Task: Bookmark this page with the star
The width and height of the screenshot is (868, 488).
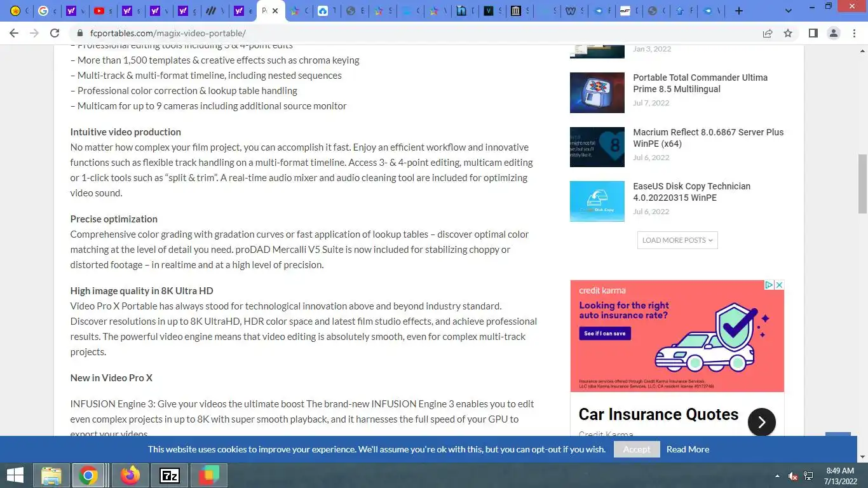Action: [x=788, y=33]
